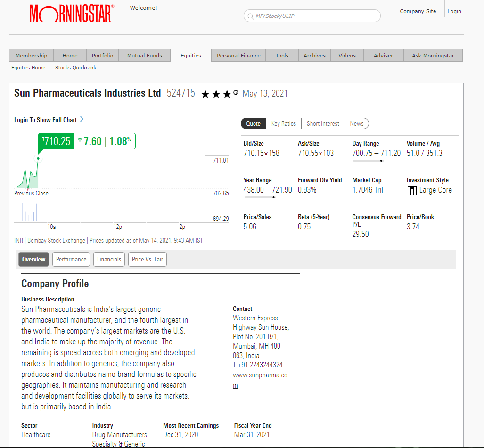484x448 pixels.
Task: Switch to the Key Ratios tab
Action: tap(284, 124)
